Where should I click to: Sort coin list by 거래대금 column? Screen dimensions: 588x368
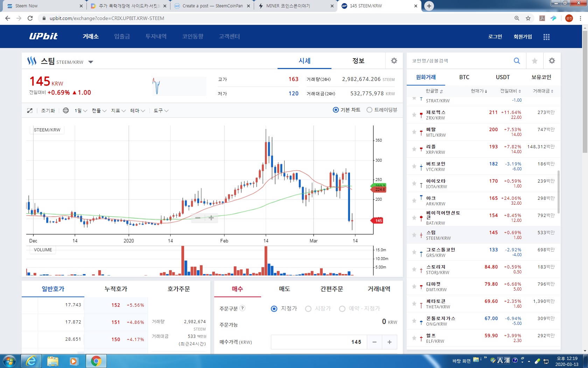click(543, 91)
